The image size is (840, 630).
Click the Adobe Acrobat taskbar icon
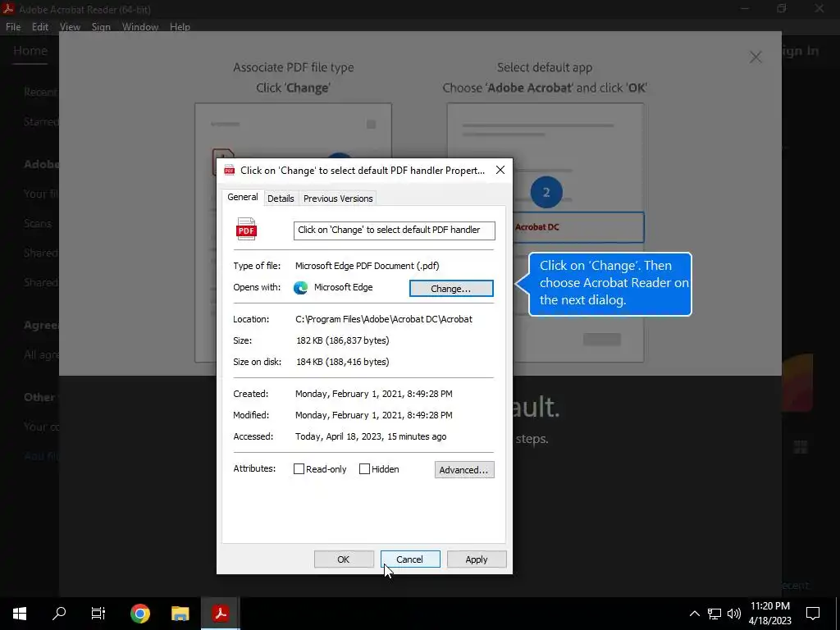coord(220,614)
